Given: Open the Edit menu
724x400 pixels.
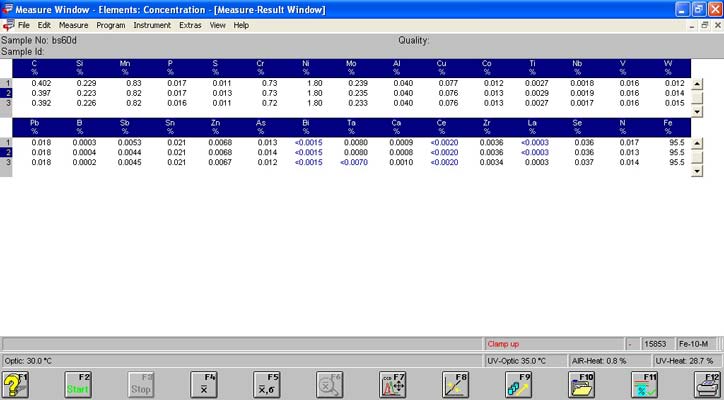Looking at the screenshot, I should [44, 25].
